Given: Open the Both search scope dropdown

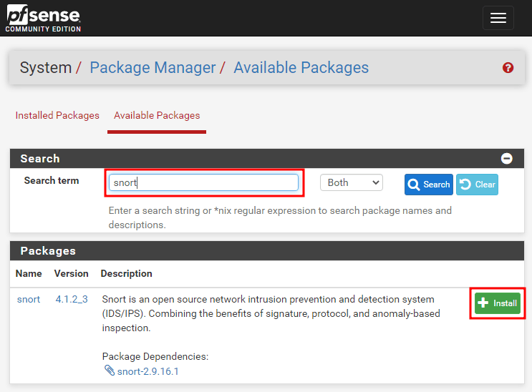Looking at the screenshot, I should point(352,183).
